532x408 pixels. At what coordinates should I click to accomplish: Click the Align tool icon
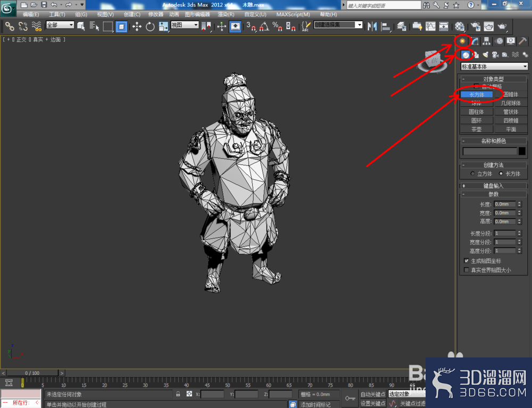386,26
